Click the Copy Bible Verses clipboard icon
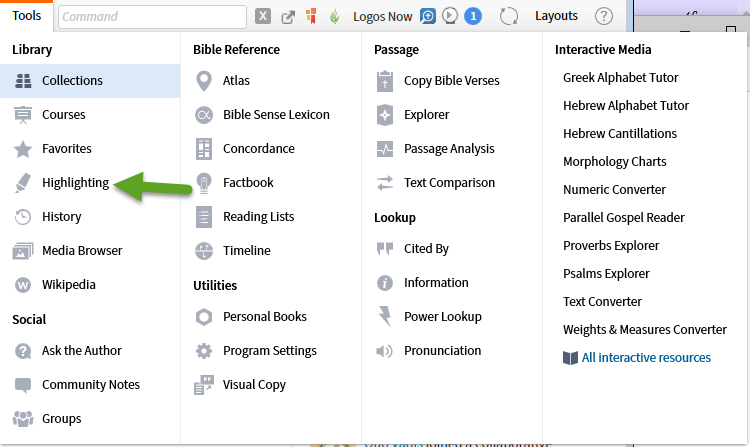This screenshot has height=447, width=750. (x=385, y=81)
